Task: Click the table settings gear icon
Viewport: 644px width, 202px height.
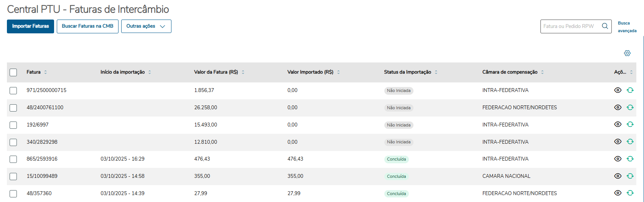Action: (627, 53)
